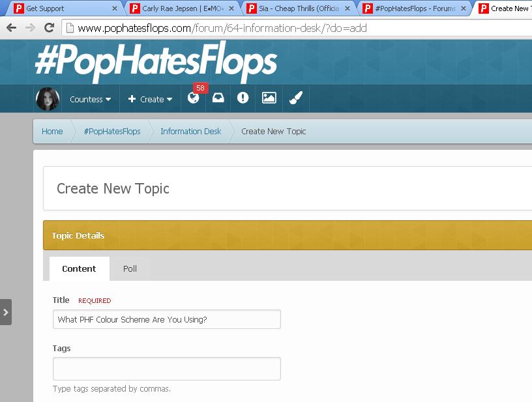
Task: Click the Create New Topic page heading
Action: click(x=113, y=188)
